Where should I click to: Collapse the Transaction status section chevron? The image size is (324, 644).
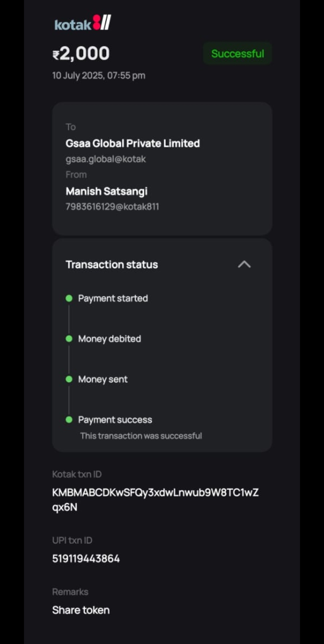click(x=244, y=264)
